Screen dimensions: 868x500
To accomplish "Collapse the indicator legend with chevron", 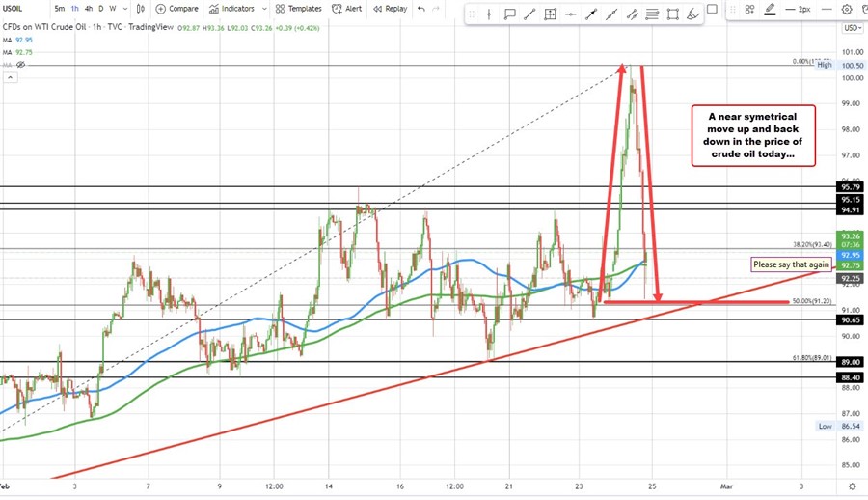I will tap(10, 77).
